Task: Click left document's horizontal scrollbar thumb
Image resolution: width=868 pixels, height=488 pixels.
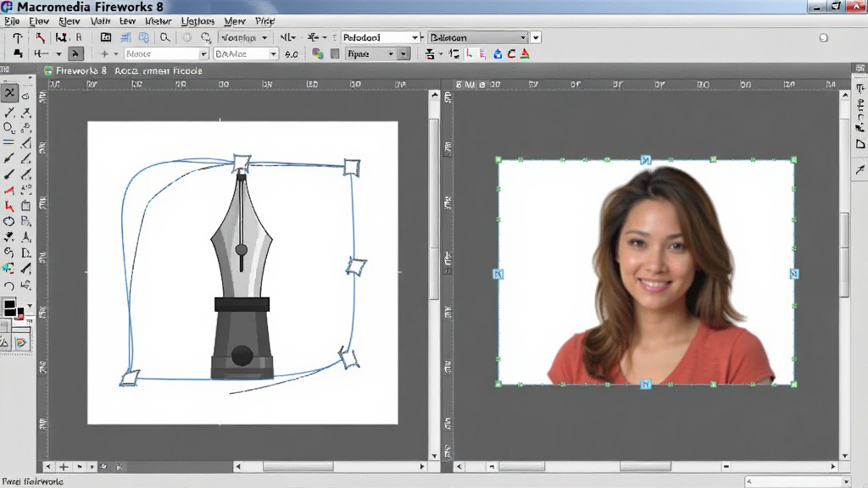Action: [x=298, y=467]
